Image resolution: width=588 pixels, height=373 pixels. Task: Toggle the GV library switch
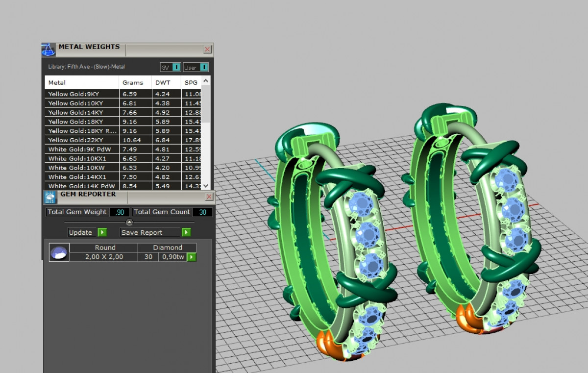(x=176, y=67)
